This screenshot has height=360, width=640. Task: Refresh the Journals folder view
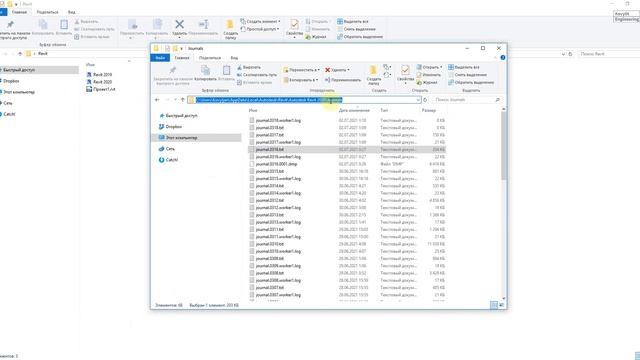point(425,100)
